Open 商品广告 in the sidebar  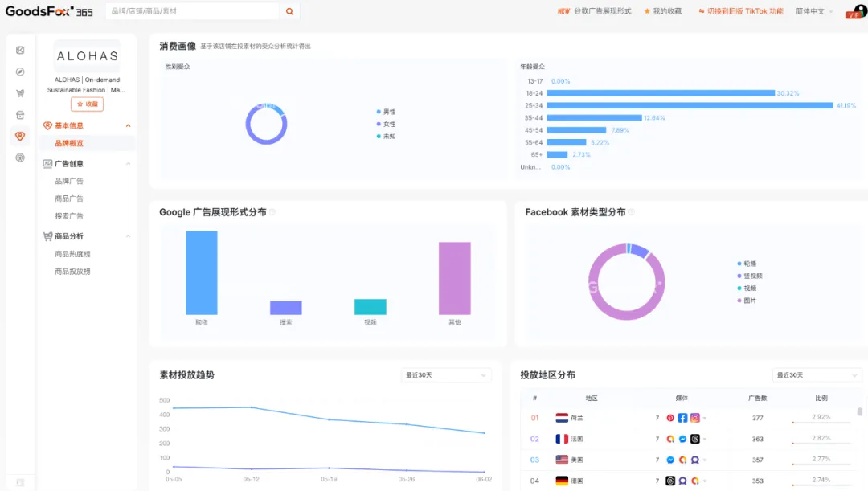coord(69,198)
